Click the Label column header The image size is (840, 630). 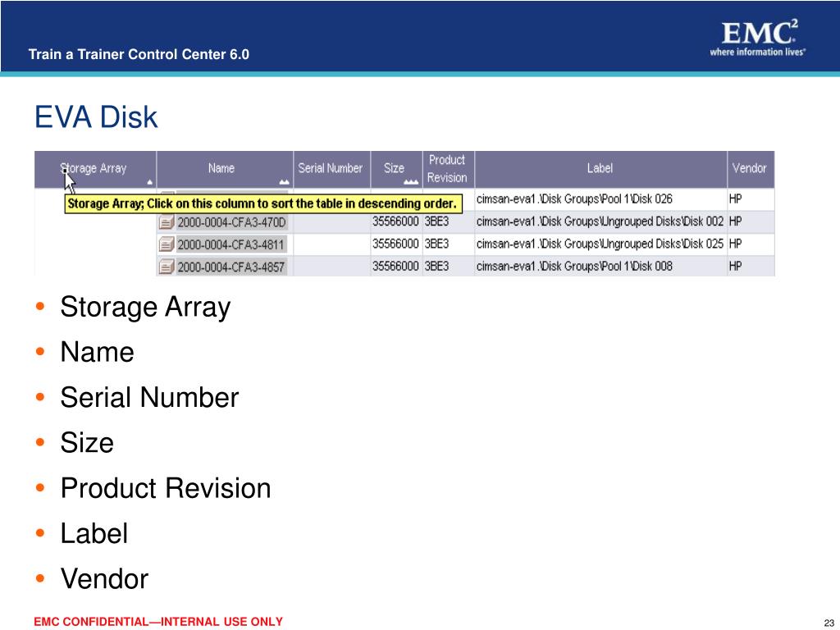600,169
